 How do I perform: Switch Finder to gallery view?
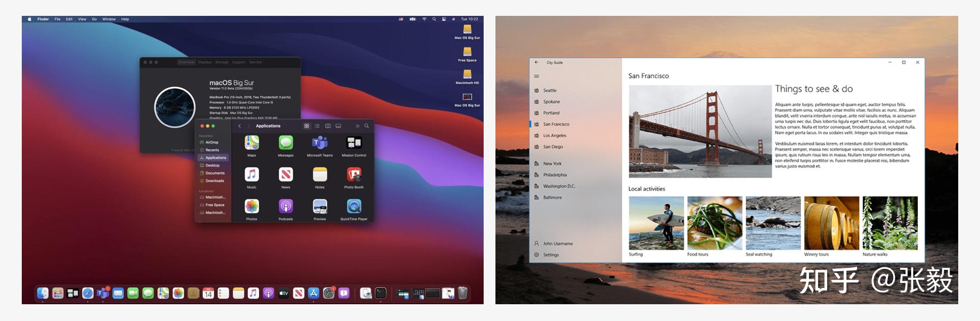pos(338,126)
